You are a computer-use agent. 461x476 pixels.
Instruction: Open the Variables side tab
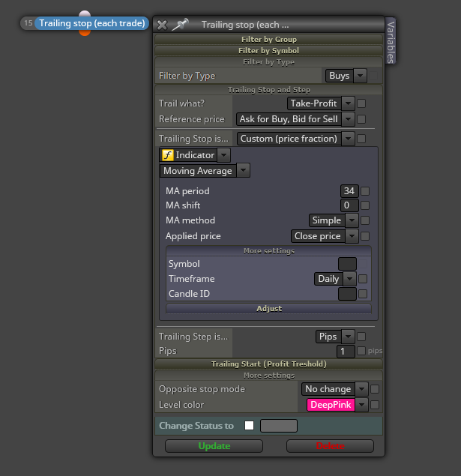[391, 40]
